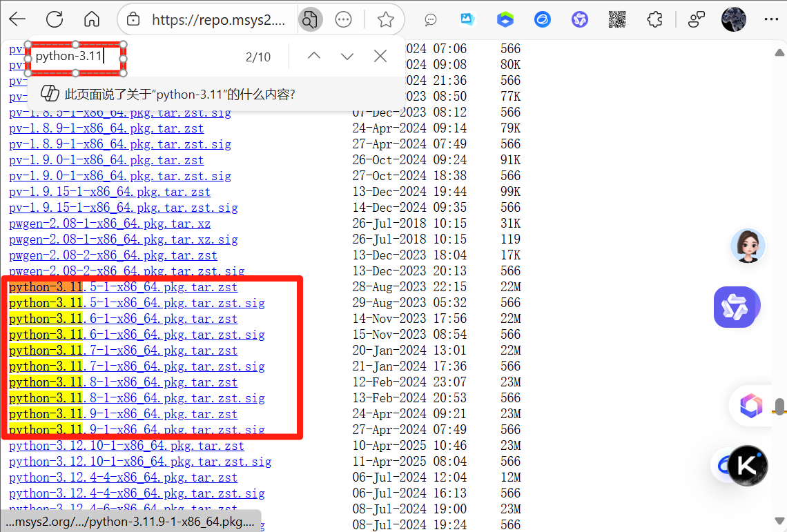The height and width of the screenshot is (532, 787).
Task: Open the image translate extension icon
Action: (x=468, y=19)
